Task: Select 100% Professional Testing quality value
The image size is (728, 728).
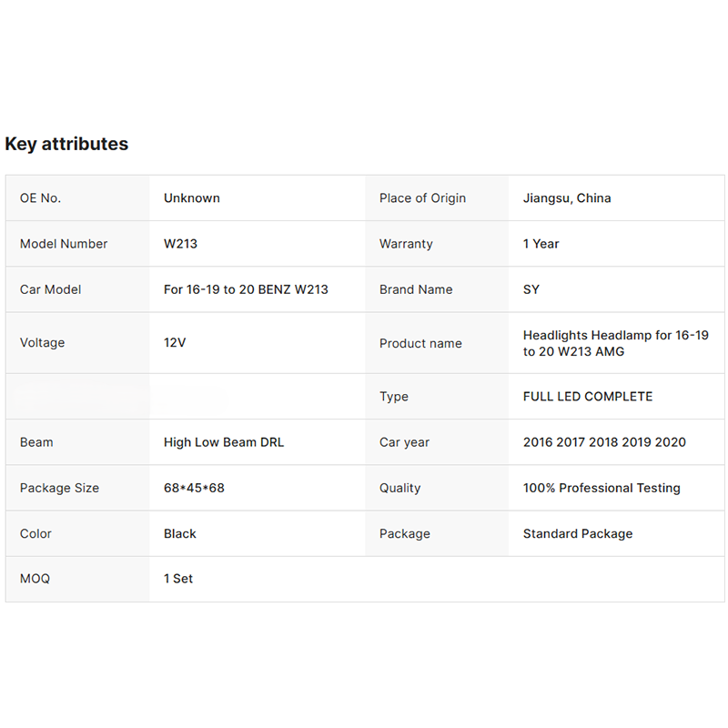Action: [602, 488]
